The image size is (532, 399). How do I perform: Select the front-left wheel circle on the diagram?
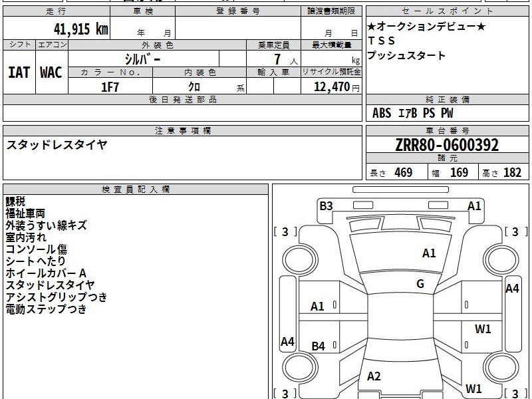[x=300, y=260]
